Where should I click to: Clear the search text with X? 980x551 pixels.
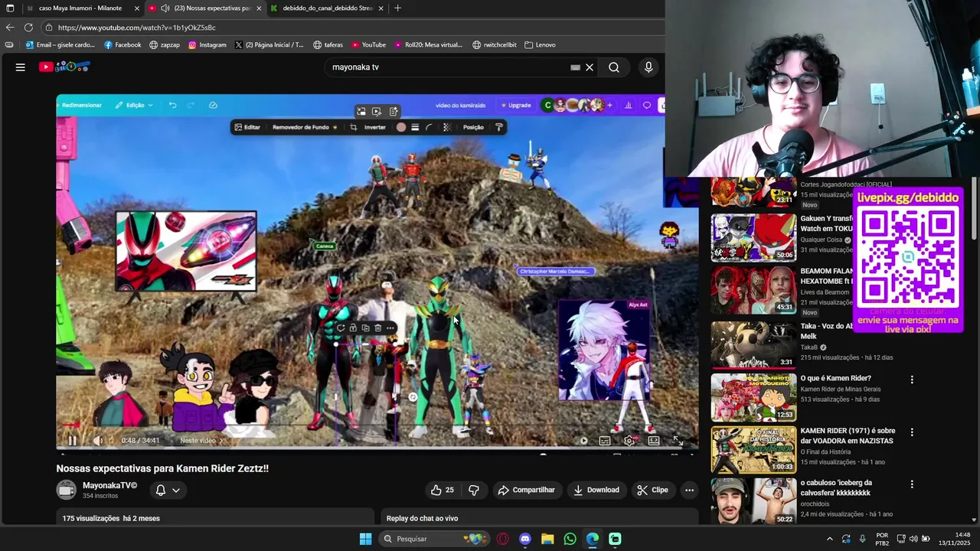click(590, 67)
